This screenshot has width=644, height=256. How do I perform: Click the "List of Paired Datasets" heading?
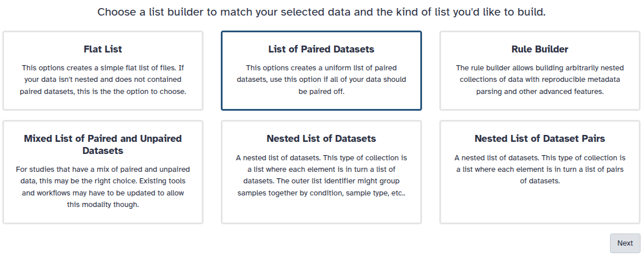tap(321, 49)
